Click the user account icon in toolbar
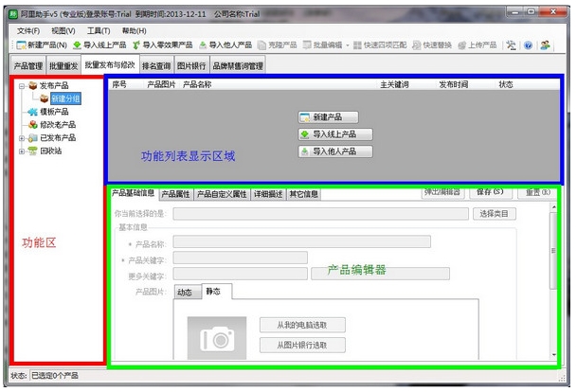The width and height of the screenshot is (577, 392). (x=545, y=45)
